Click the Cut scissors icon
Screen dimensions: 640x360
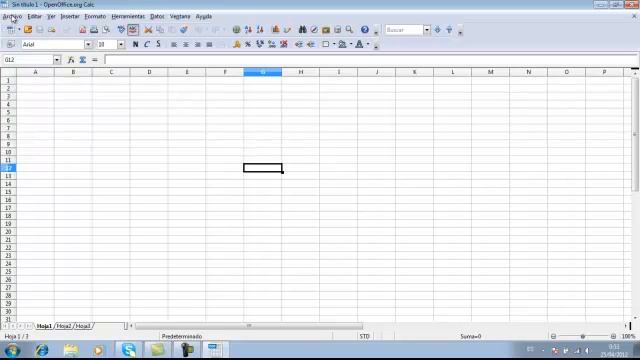148,30
